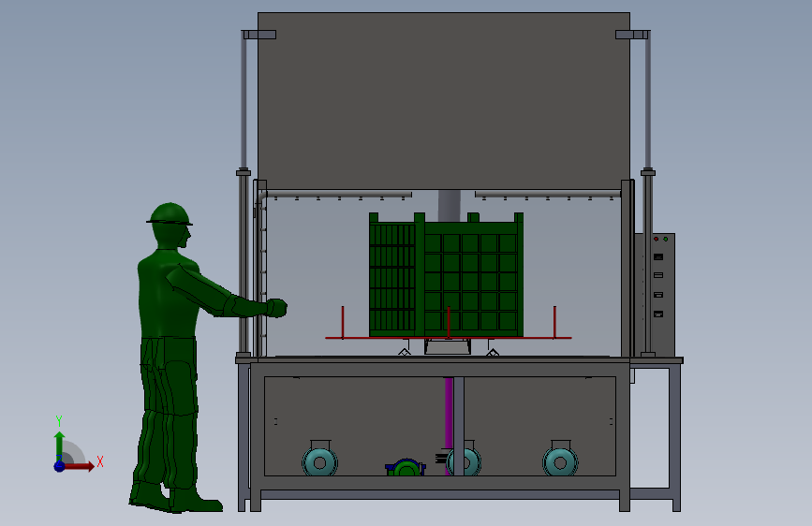
Task: Select the green indicator lamp on the control box
Action: click(x=666, y=240)
